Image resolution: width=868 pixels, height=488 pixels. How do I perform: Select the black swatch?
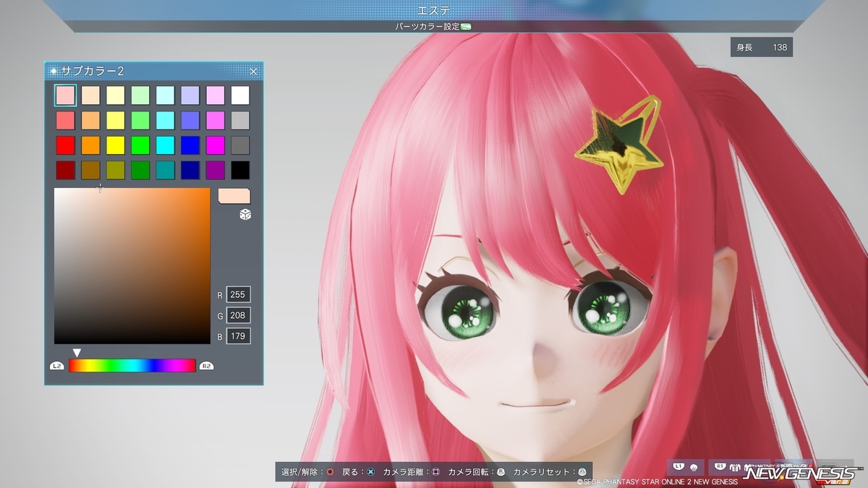tap(240, 170)
